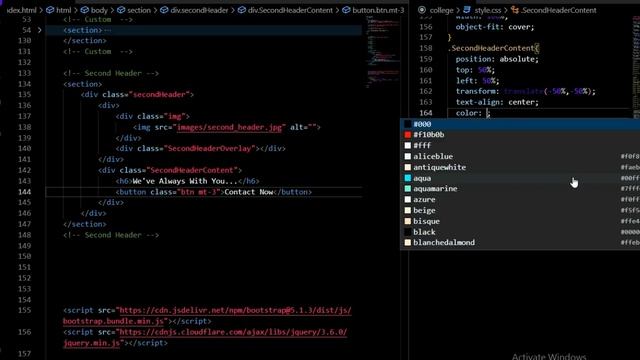640x360 pixels.
Task: Click line number 135 in the gutter
Action: click(24, 95)
